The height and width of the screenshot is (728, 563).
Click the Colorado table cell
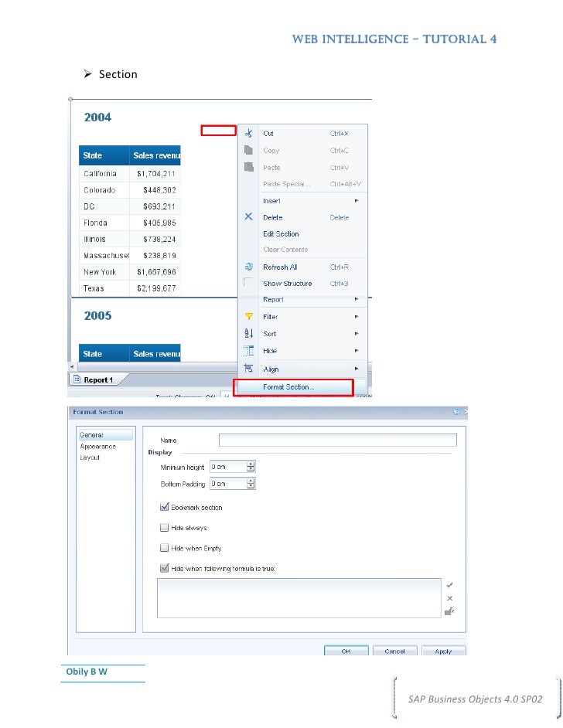104,190
